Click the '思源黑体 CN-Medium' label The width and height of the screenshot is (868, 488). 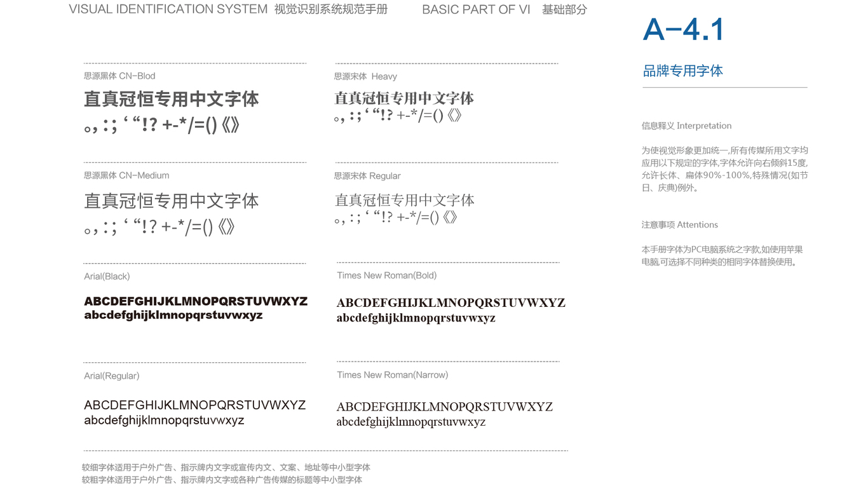pyautogui.click(x=126, y=175)
